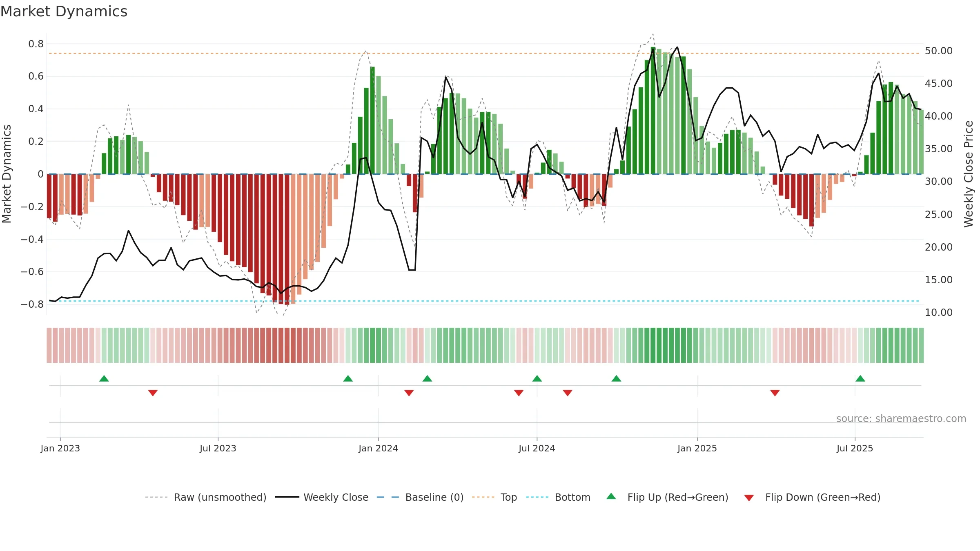Screen dimensions: 980x551
Task: Click the 10.00 right axis price label
Action: point(939,312)
